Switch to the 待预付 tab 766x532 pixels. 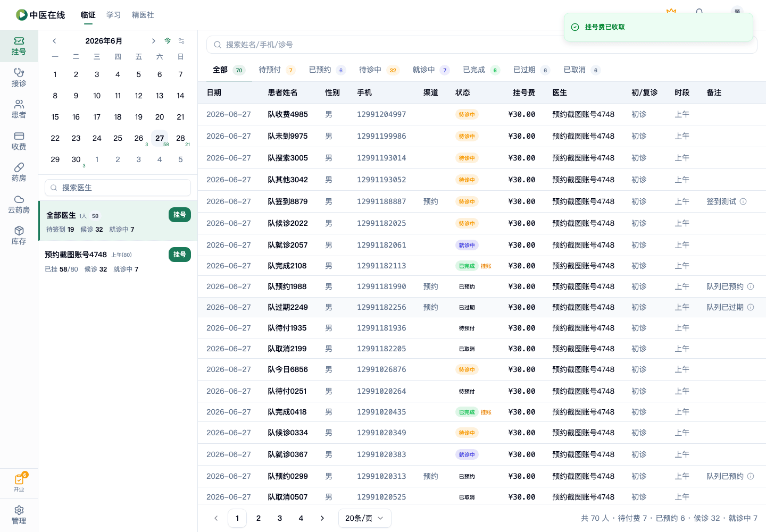(277, 70)
